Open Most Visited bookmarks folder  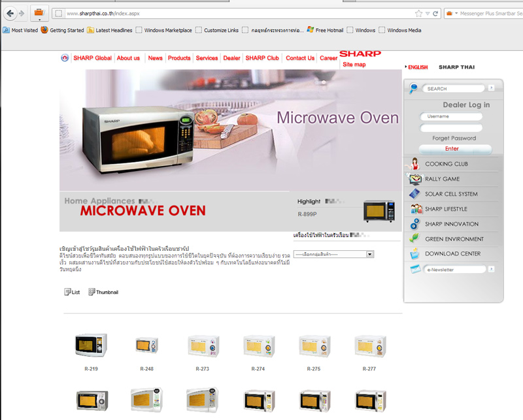click(x=20, y=30)
